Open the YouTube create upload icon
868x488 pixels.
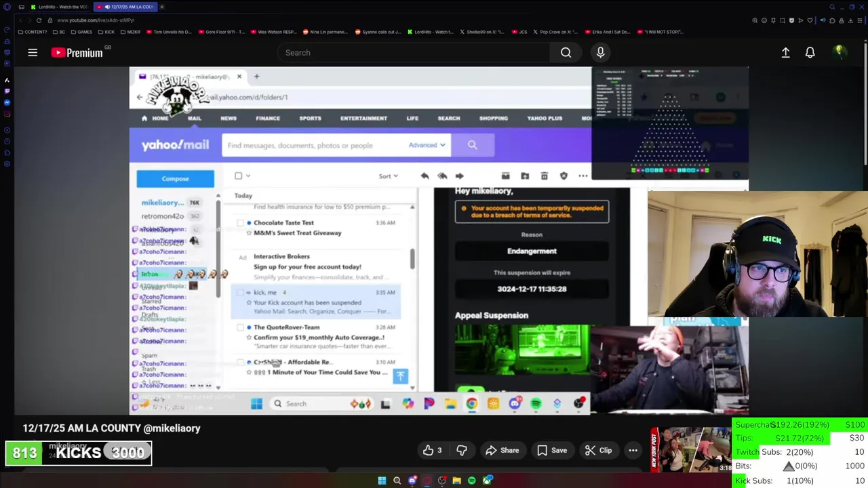[x=785, y=52]
